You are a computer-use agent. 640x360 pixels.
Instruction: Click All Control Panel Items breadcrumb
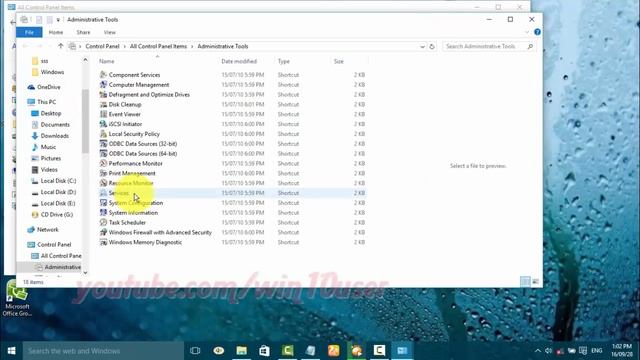pyautogui.click(x=158, y=47)
